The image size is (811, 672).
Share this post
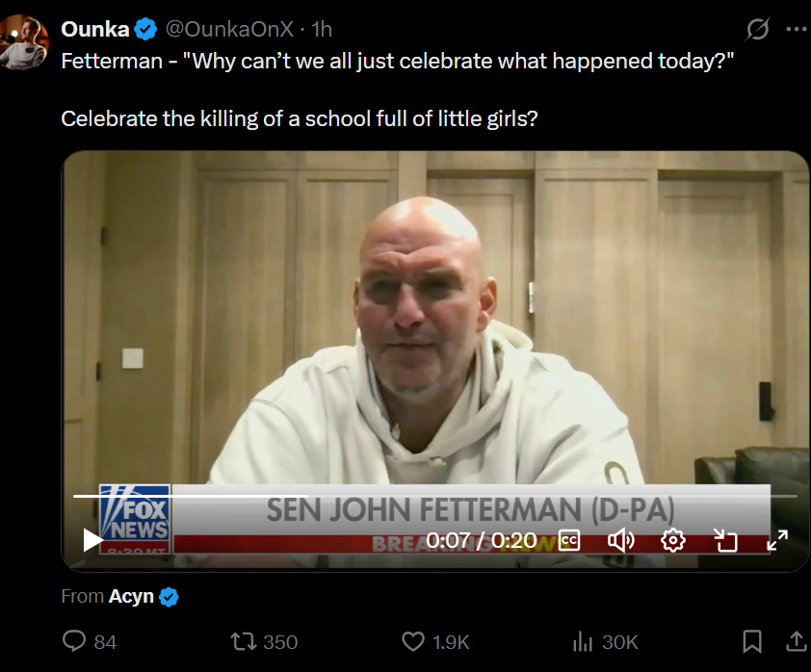[x=797, y=641]
